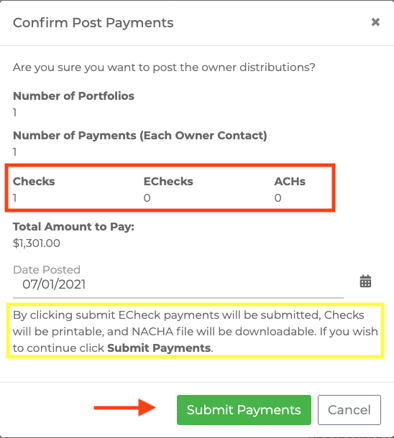
Task: Click the Number of Payments (Each Owner Contact) label
Action: pyautogui.click(x=140, y=135)
